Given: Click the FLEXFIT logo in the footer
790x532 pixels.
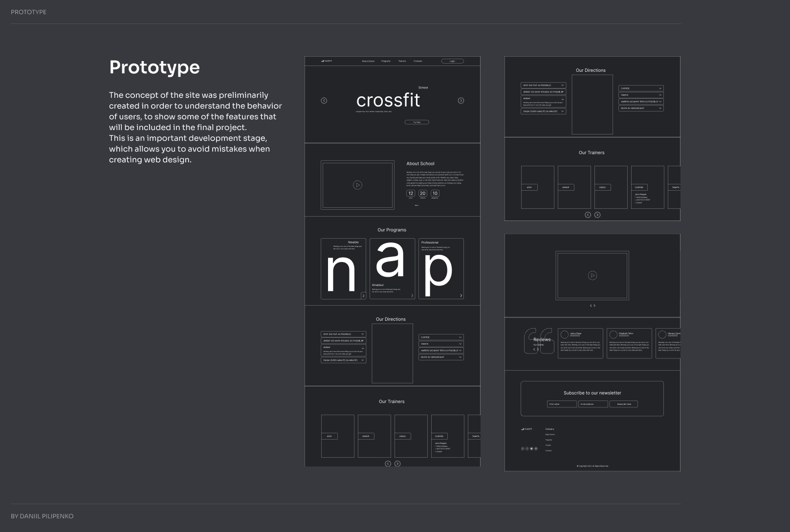Looking at the screenshot, I should click(x=527, y=429).
